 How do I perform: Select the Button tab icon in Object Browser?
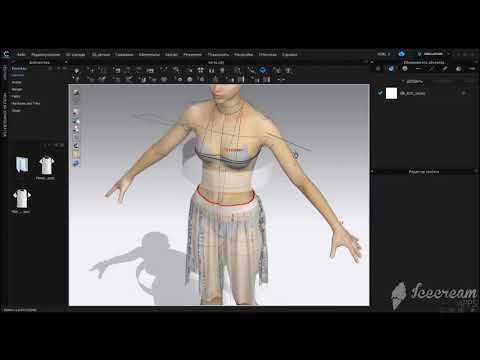click(405, 69)
